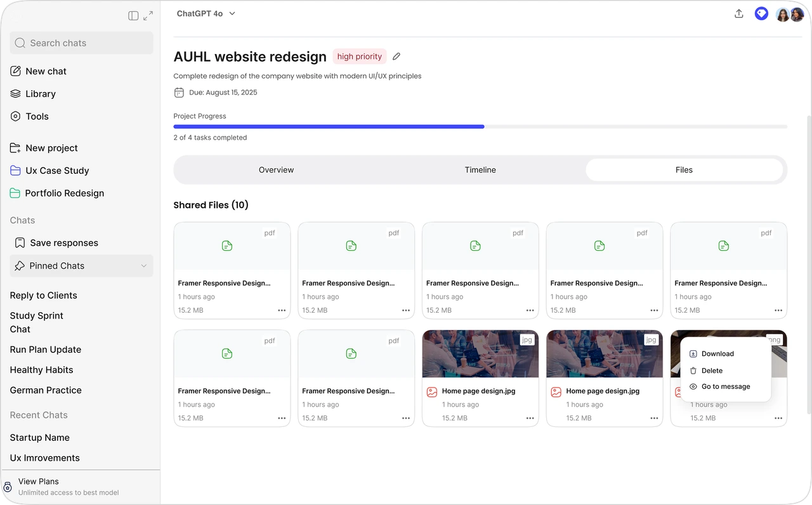Edit project title with pencil icon
The image size is (812, 505).
[x=396, y=56]
